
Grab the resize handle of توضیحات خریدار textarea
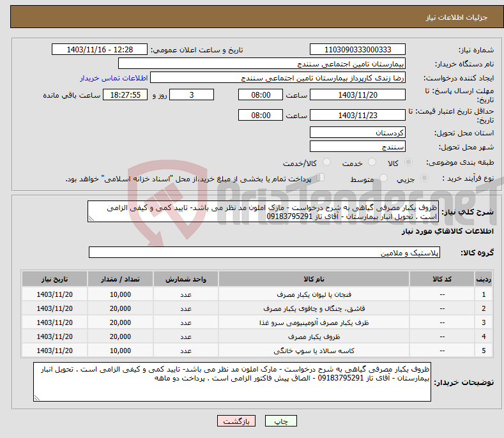click(36, 398)
